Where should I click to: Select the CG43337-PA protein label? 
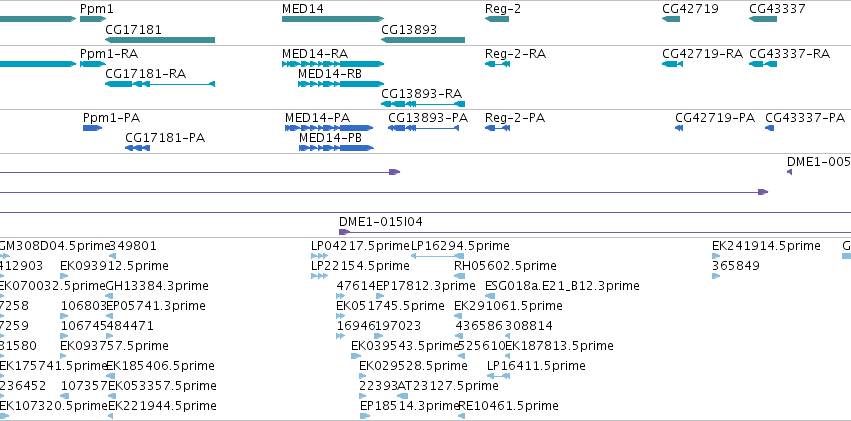coord(805,118)
